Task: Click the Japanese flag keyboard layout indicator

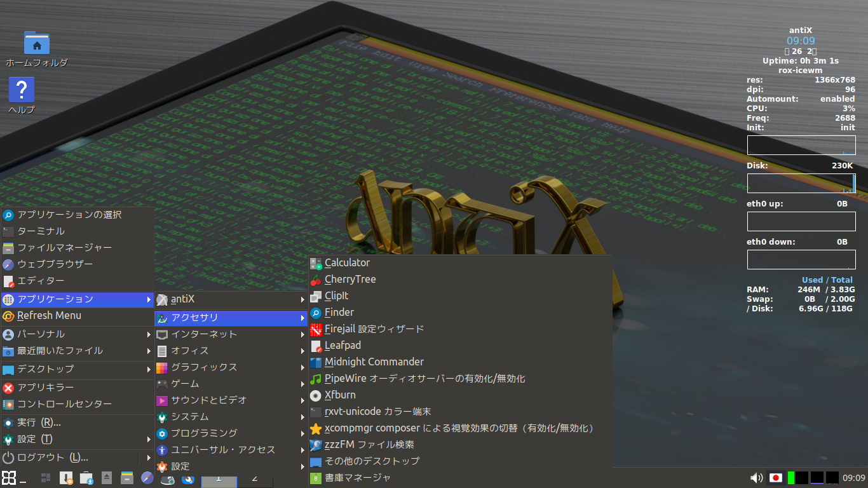Action: (775, 478)
